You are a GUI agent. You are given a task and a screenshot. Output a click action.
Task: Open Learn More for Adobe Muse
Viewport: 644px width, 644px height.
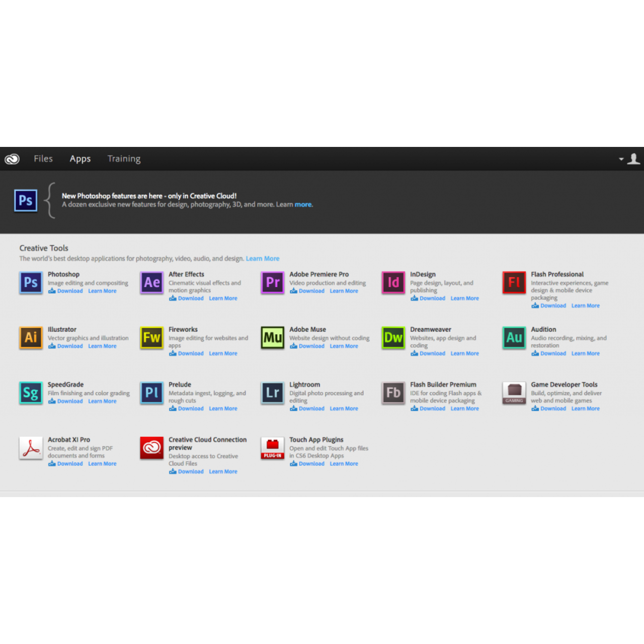click(344, 346)
